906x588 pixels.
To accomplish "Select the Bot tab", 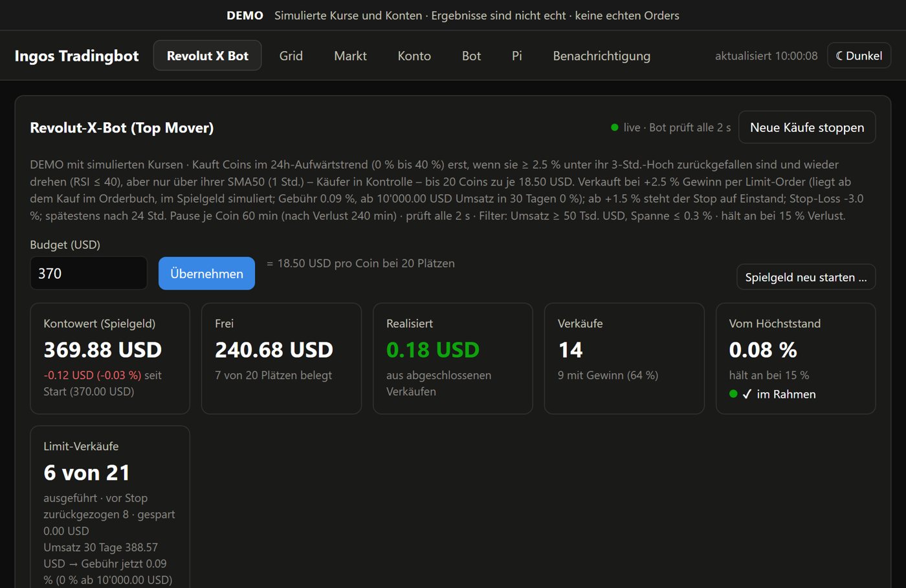I will pos(471,56).
